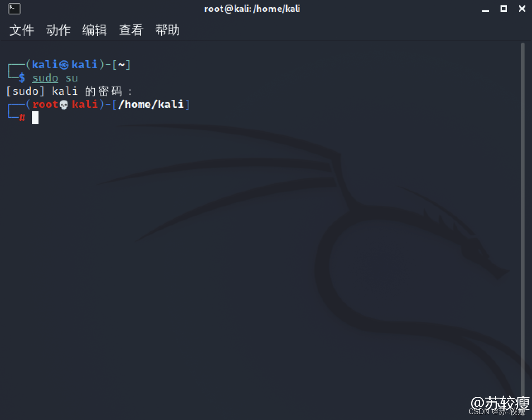Image resolution: width=532 pixels, height=420 pixels.
Task: Open the 编辑 menu
Action: point(94,30)
